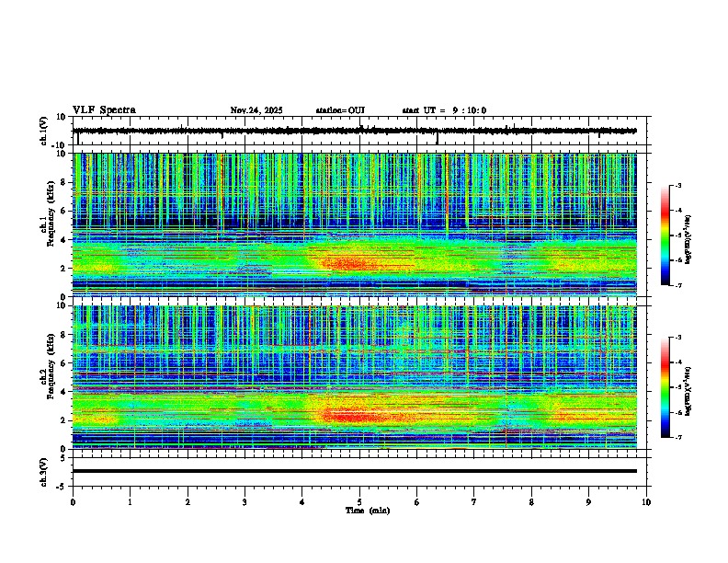The width and height of the screenshot is (728, 563).
Task: Click the time axis tick label "6" at bottom
Action: coord(417,502)
